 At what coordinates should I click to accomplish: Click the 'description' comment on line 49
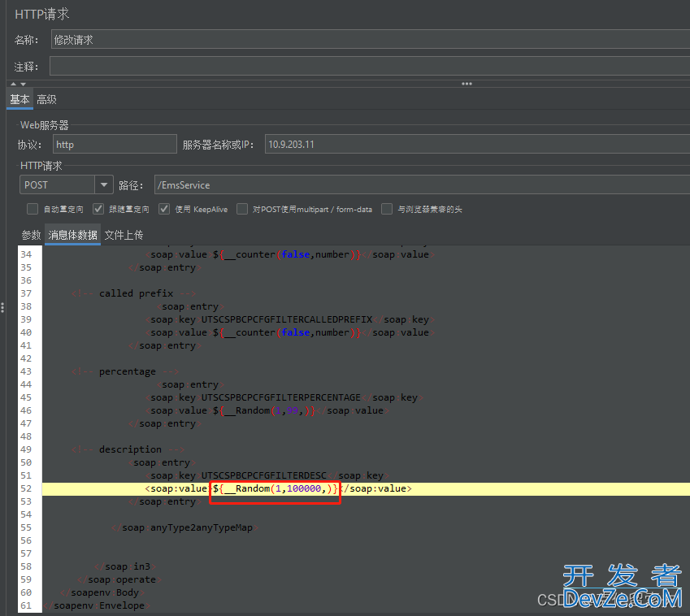click(x=128, y=449)
